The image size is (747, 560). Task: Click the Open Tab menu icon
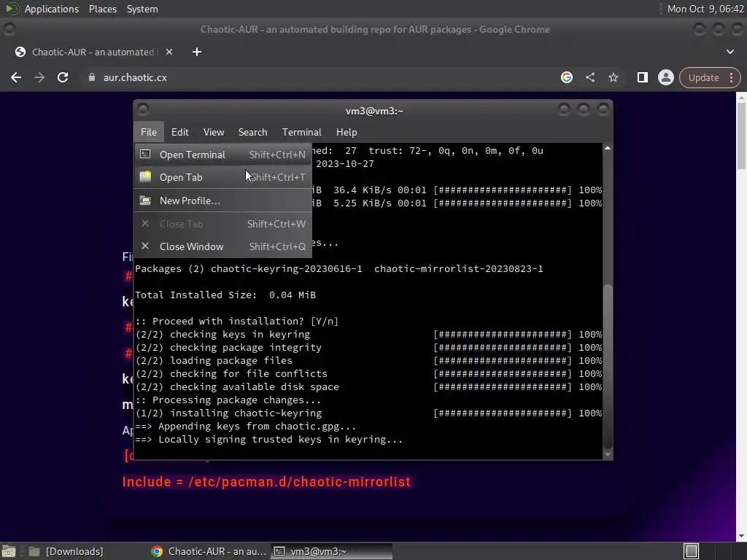coord(145,176)
